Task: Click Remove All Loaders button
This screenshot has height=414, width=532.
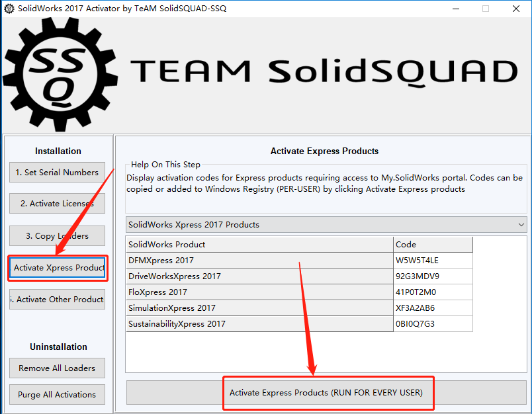Action: click(x=57, y=368)
